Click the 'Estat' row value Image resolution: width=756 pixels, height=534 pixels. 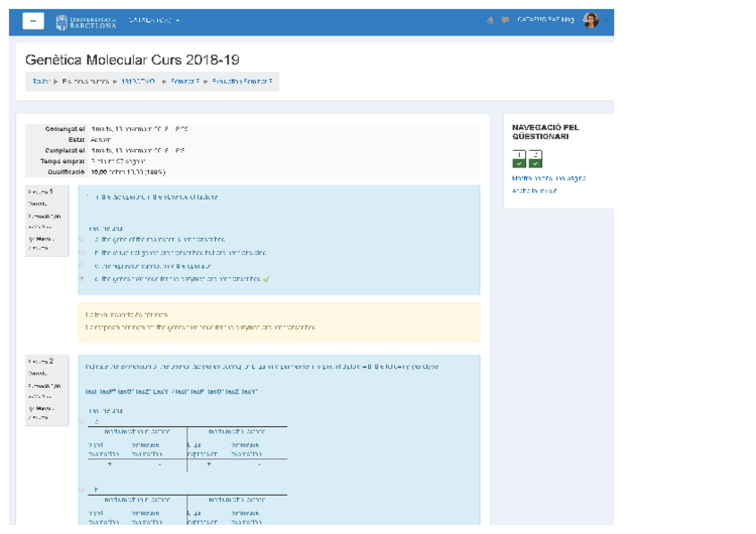pos(100,140)
